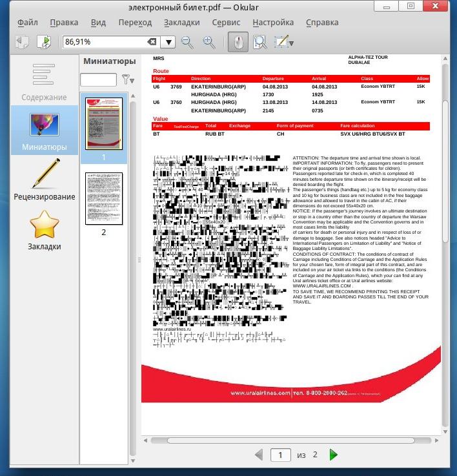Activate the Selection tool icon
The height and width of the screenshot is (476, 457).
click(281, 41)
